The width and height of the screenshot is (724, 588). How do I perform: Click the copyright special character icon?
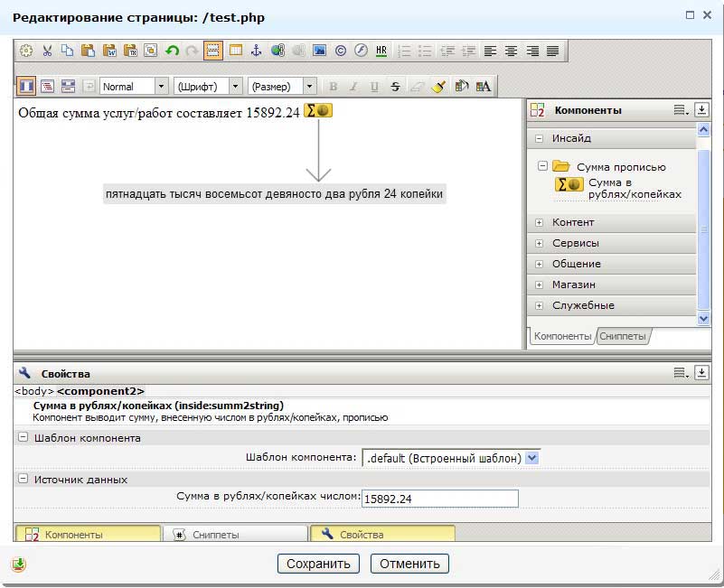[x=340, y=51]
